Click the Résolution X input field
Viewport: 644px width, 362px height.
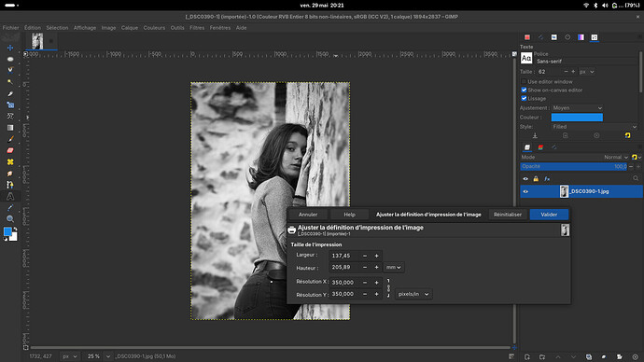345,283
